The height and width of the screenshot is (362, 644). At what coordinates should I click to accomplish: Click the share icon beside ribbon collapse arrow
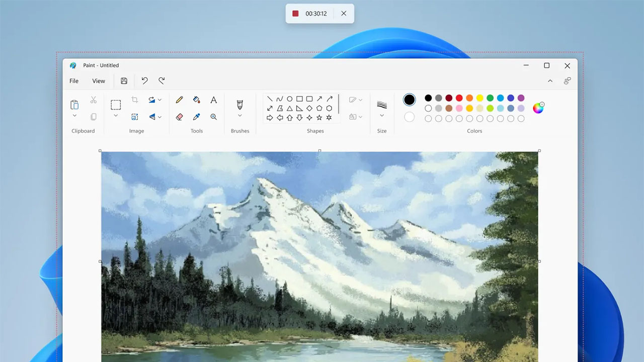click(567, 80)
